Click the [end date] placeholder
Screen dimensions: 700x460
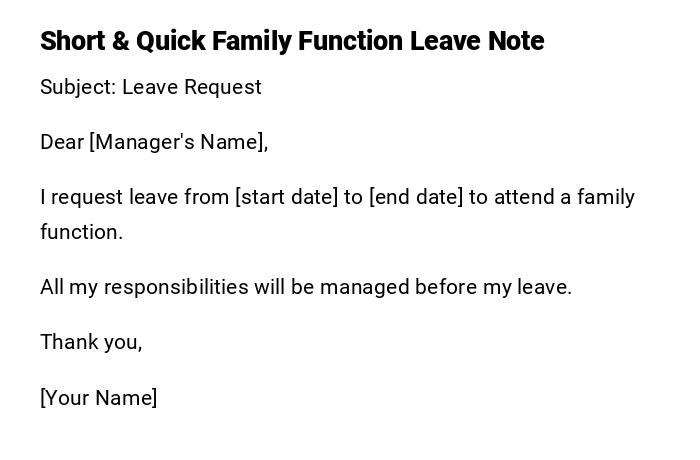[x=416, y=197]
